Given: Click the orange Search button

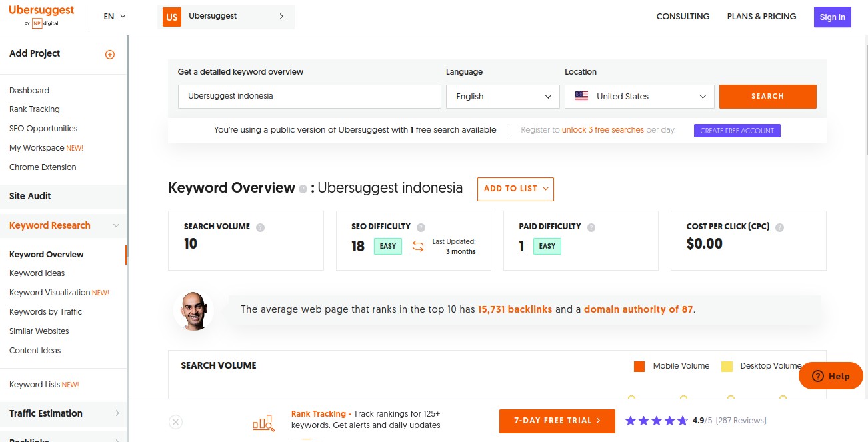Looking at the screenshot, I should pyautogui.click(x=767, y=97).
